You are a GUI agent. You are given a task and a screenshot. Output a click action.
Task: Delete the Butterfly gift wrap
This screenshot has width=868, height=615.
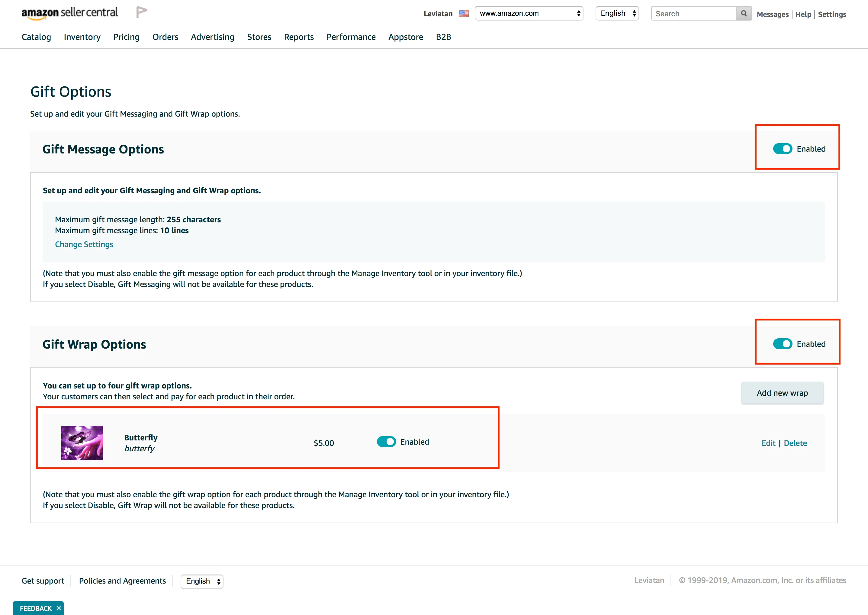click(795, 443)
